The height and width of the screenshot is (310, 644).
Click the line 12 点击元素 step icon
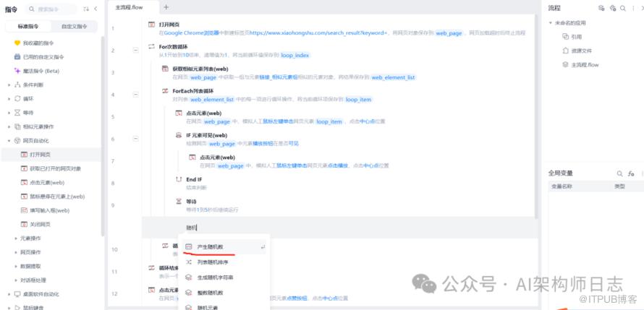(151, 290)
